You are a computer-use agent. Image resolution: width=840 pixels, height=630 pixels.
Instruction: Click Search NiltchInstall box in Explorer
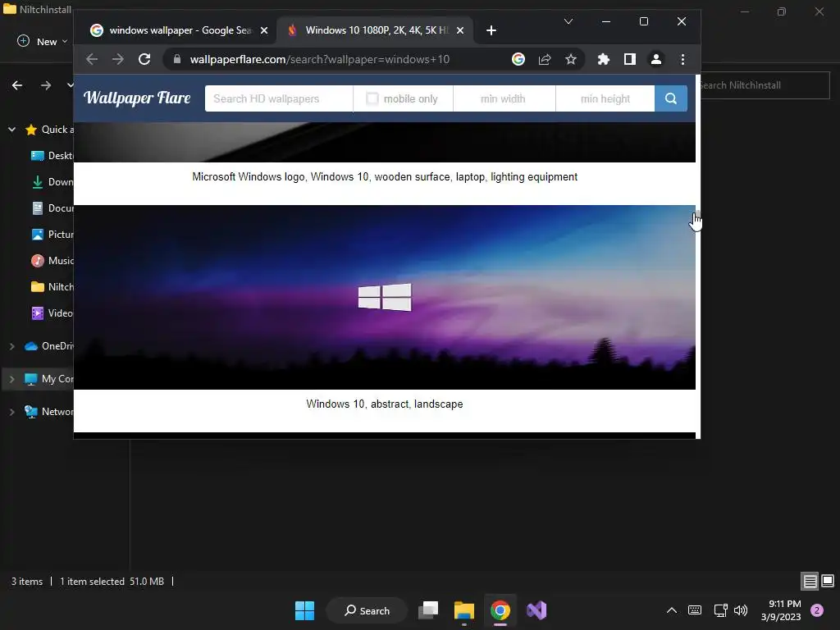(765, 85)
